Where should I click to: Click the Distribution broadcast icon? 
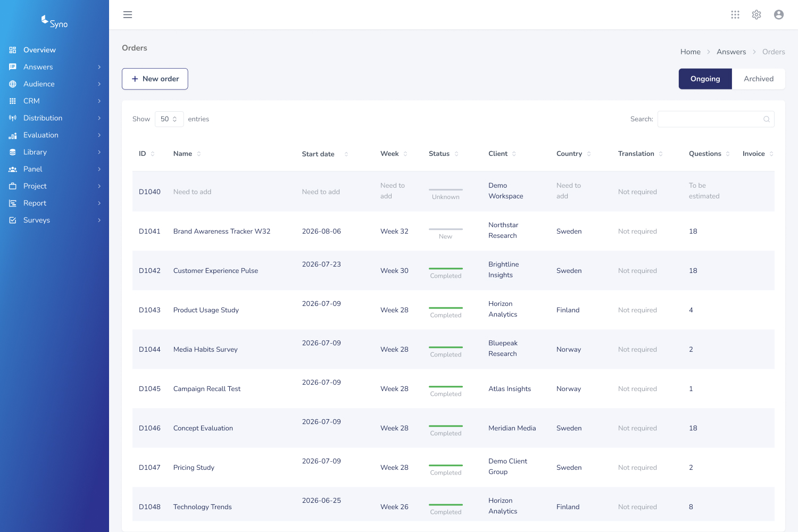coord(13,118)
